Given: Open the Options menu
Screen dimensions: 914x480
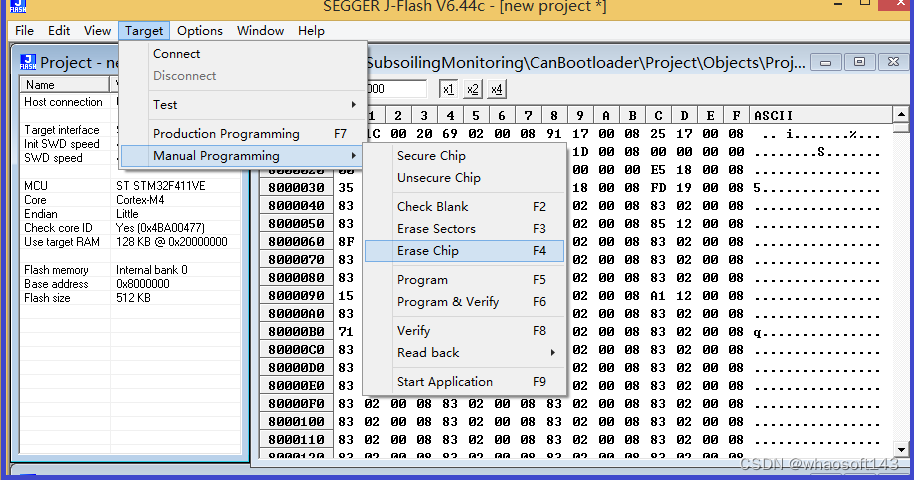Looking at the screenshot, I should (x=200, y=30).
